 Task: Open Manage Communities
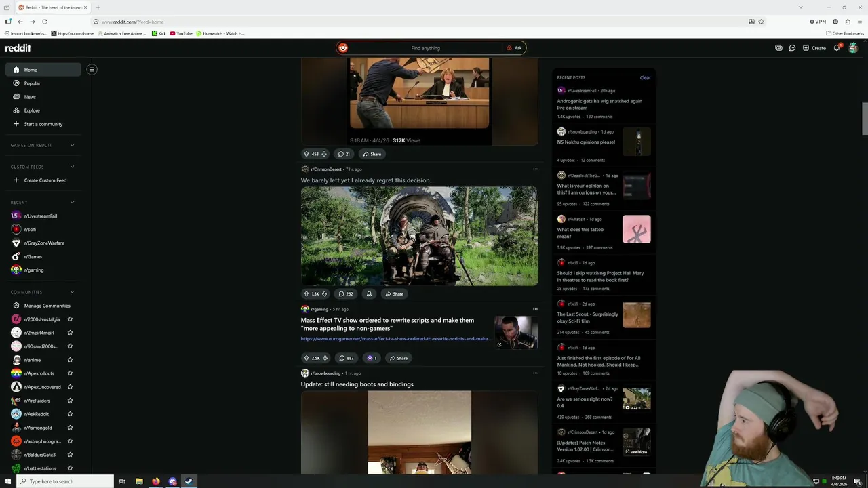pos(43,306)
